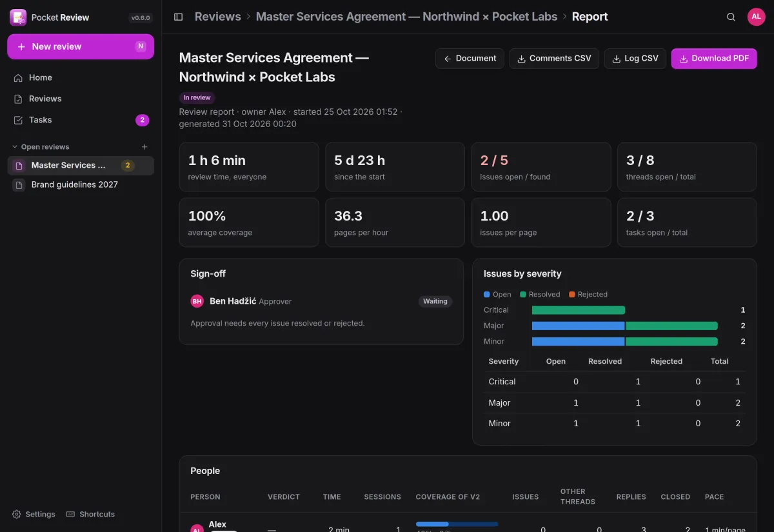The height and width of the screenshot is (532, 774).
Task: Navigate to the Reviews breadcrumb
Action: point(218,17)
